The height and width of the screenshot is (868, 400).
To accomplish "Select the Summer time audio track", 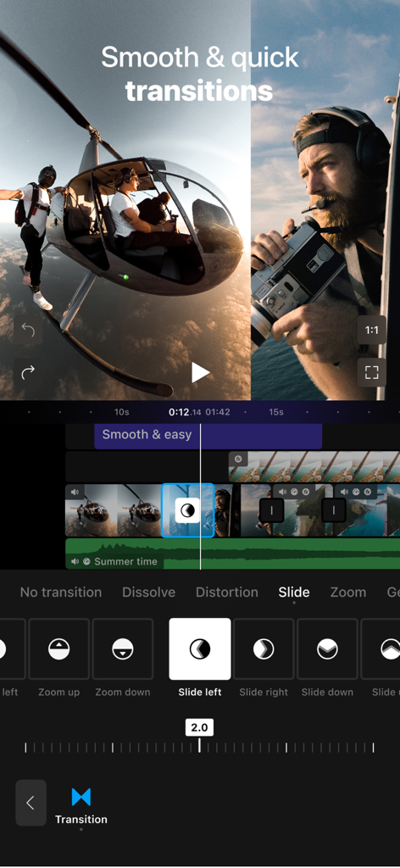I will click(x=232, y=554).
